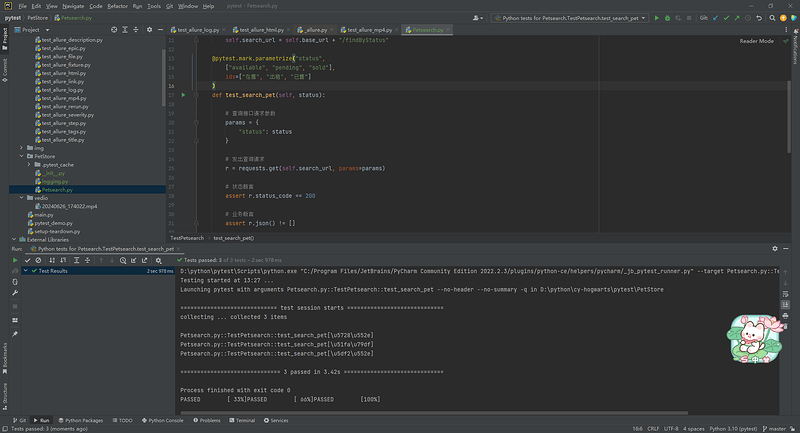Collapse all in the Project panel toolbar
The width and height of the screenshot is (800, 433).
136,30
